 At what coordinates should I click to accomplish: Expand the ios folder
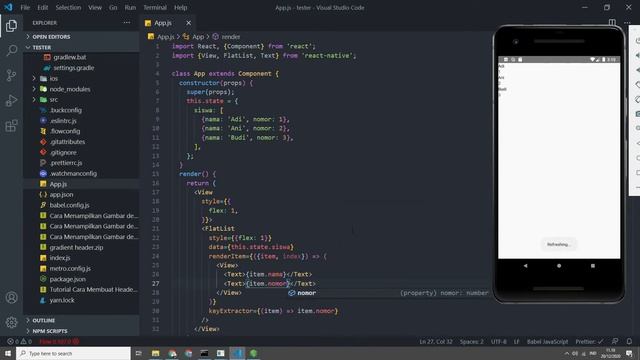point(53,78)
